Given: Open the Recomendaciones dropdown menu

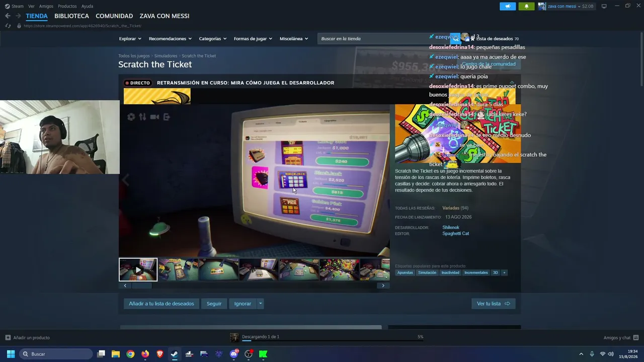Looking at the screenshot, I should point(170,39).
